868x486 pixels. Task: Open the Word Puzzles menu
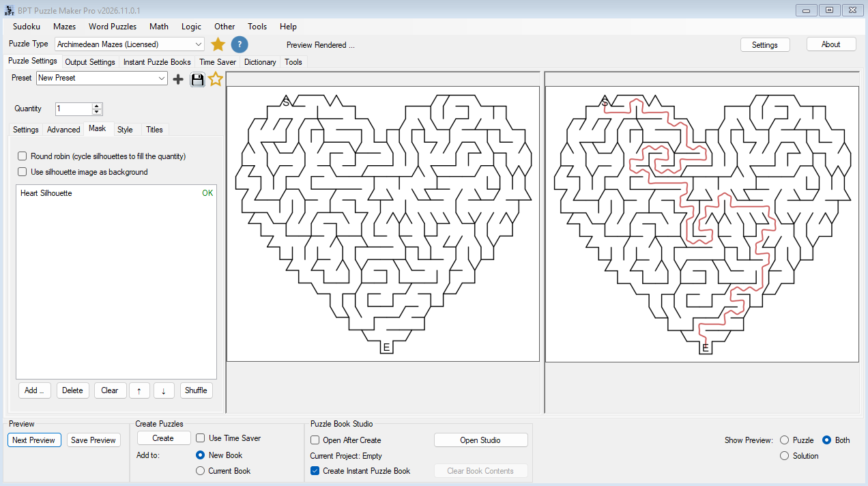pos(113,27)
